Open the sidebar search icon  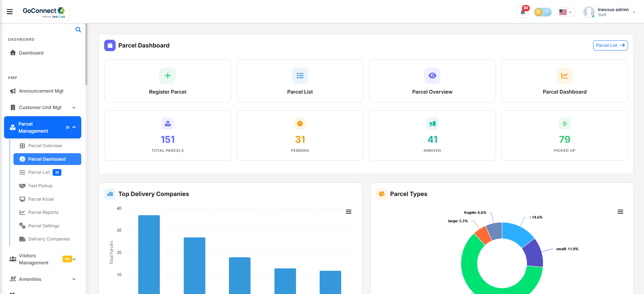[78, 30]
